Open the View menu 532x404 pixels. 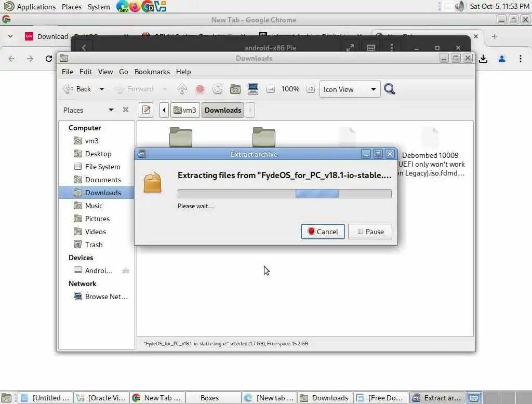105,72
